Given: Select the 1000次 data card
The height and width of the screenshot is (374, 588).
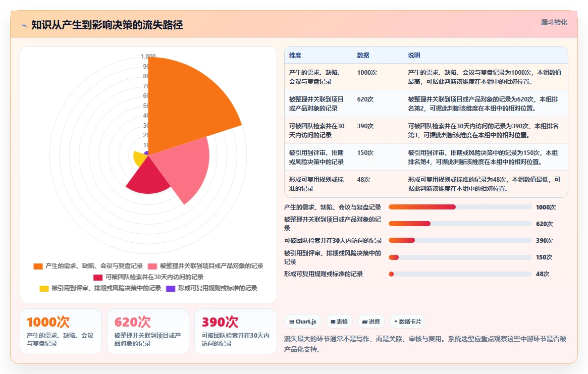Looking at the screenshot, I should click(x=61, y=332).
